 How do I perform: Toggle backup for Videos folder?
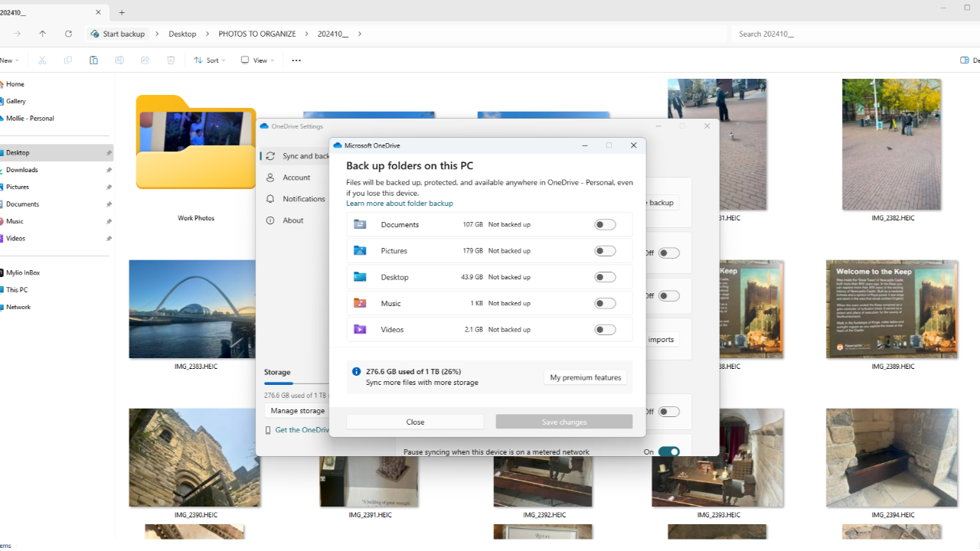[605, 330]
